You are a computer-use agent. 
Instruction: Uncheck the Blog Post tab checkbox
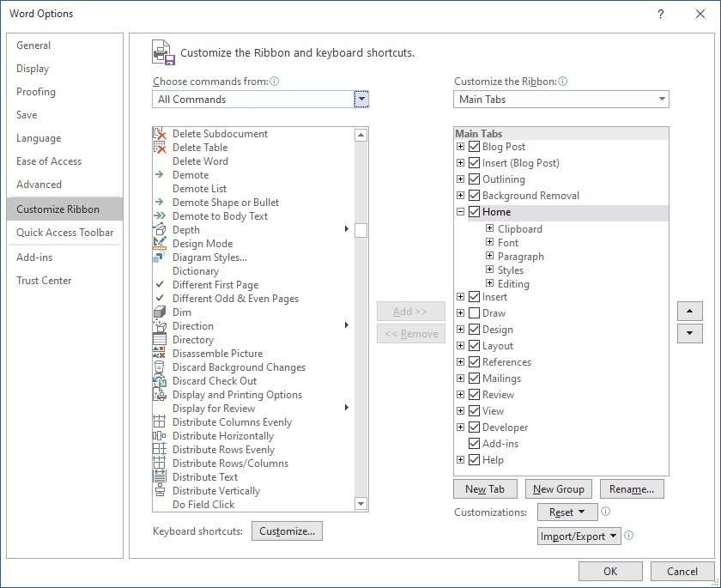click(x=474, y=147)
